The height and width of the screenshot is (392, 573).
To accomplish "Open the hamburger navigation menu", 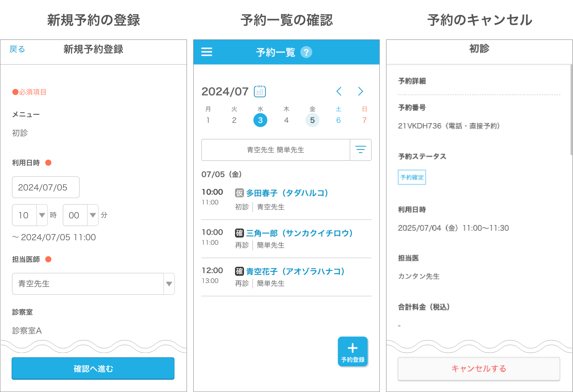I will tap(207, 52).
